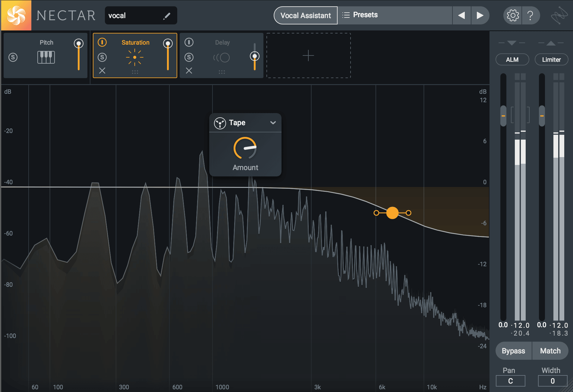Remove the Delay module
The width and height of the screenshot is (573, 392).
click(x=189, y=71)
